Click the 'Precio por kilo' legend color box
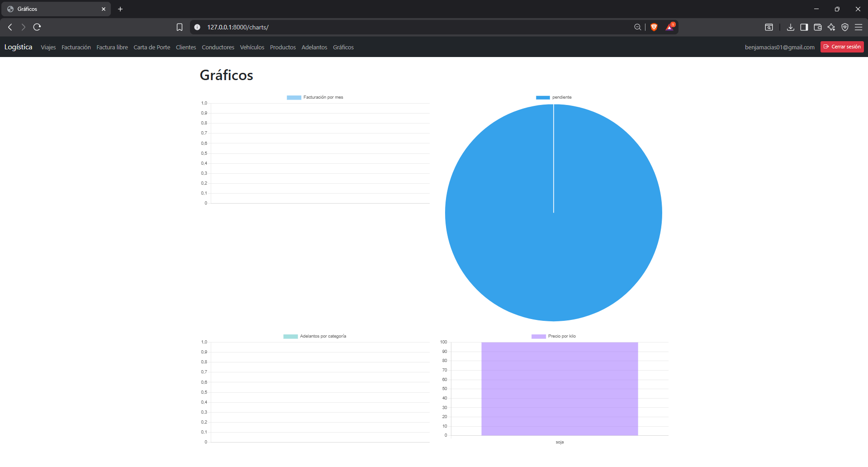The width and height of the screenshot is (868, 467). (538, 336)
